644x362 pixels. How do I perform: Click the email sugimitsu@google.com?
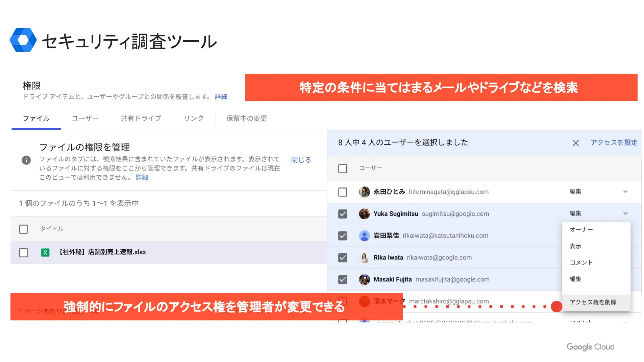pos(455,214)
